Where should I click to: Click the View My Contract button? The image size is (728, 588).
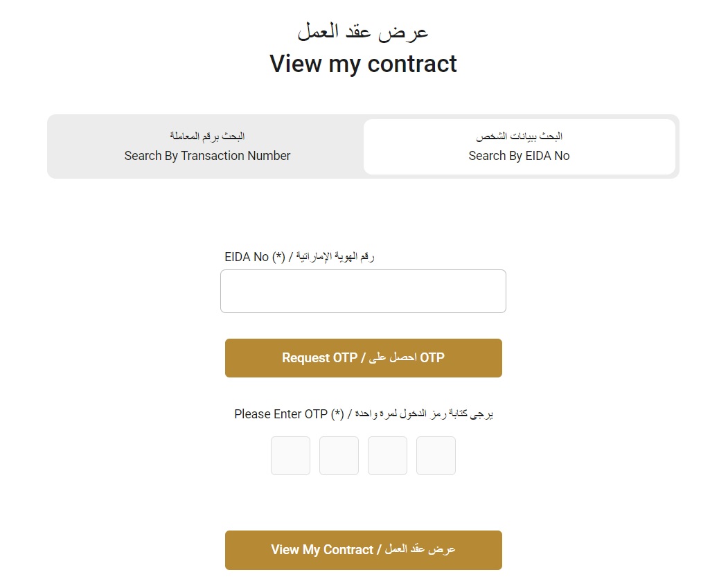363,549
